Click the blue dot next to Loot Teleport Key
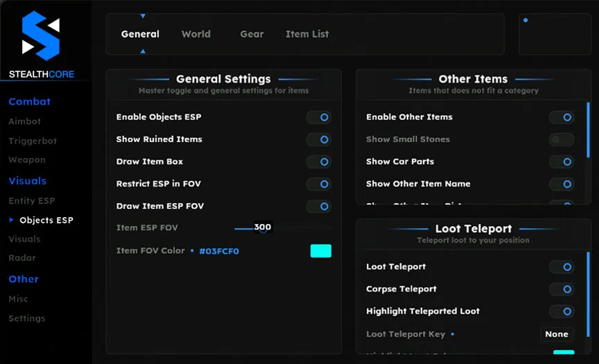Screen dimensions: 599x364 click(x=453, y=334)
